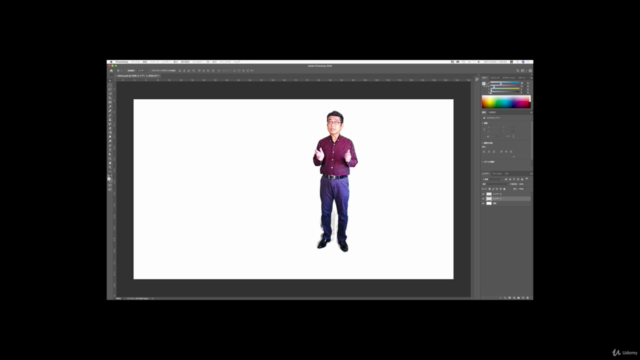This screenshot has width=640, height=360.
Task: Select the Lasso tool
Action: point(110,89)
